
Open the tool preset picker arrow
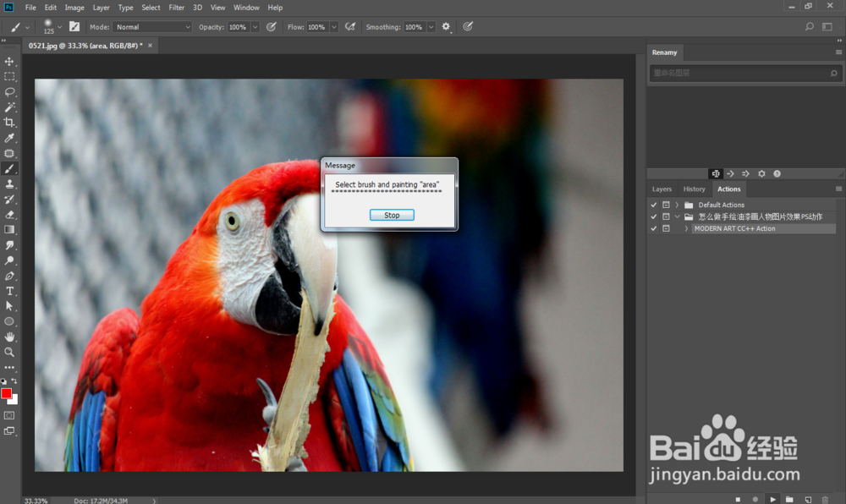(27, 27)
